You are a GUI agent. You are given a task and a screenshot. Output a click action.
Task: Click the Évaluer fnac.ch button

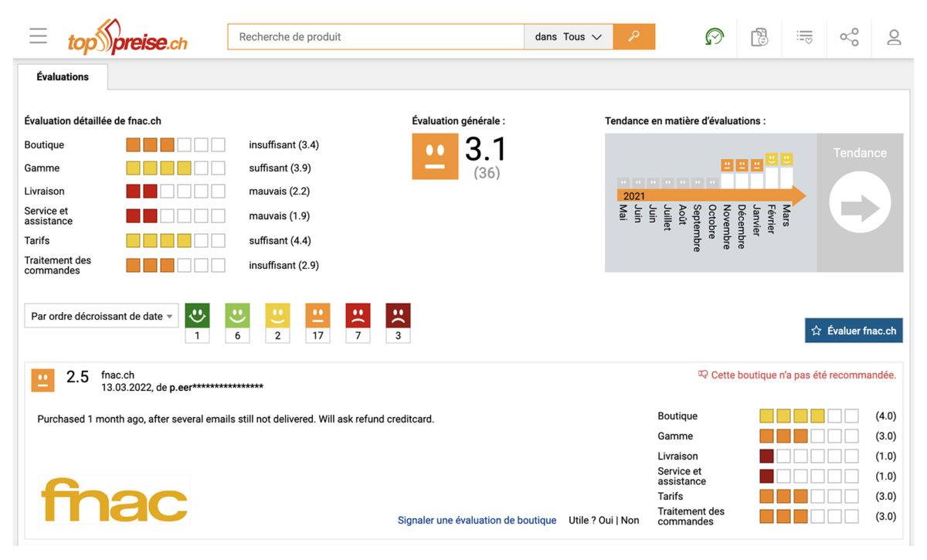pyautogui.click(x=854, y=331)
